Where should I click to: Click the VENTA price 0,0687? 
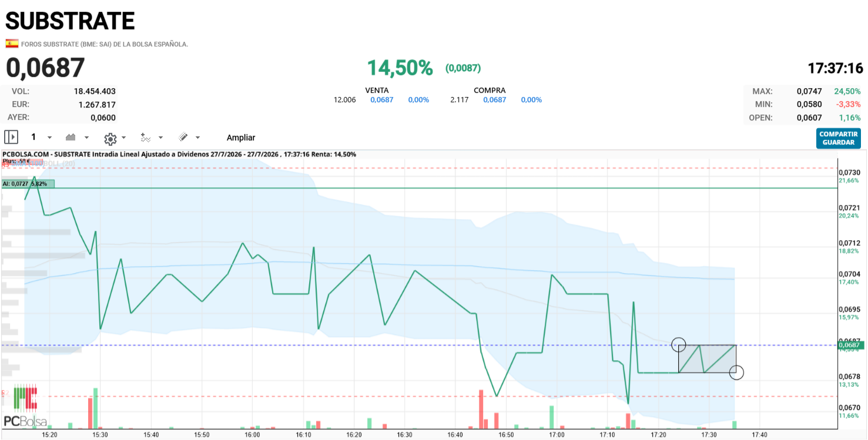pos(381,100)
